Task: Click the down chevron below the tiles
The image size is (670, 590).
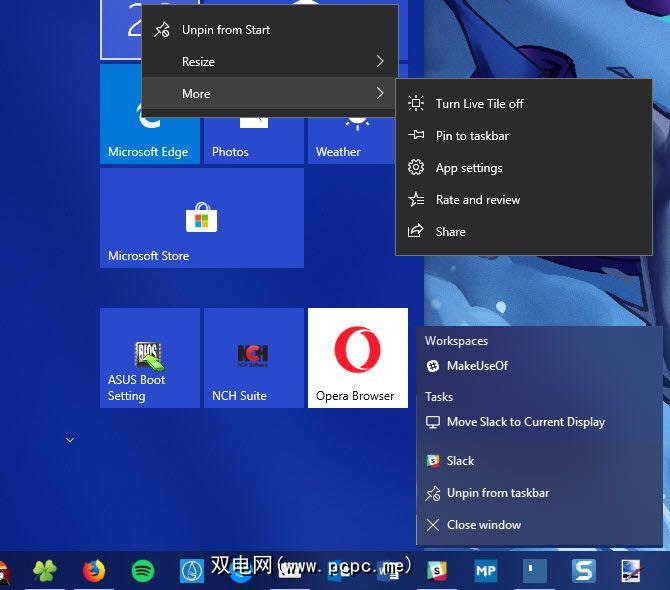Action: 68,439
